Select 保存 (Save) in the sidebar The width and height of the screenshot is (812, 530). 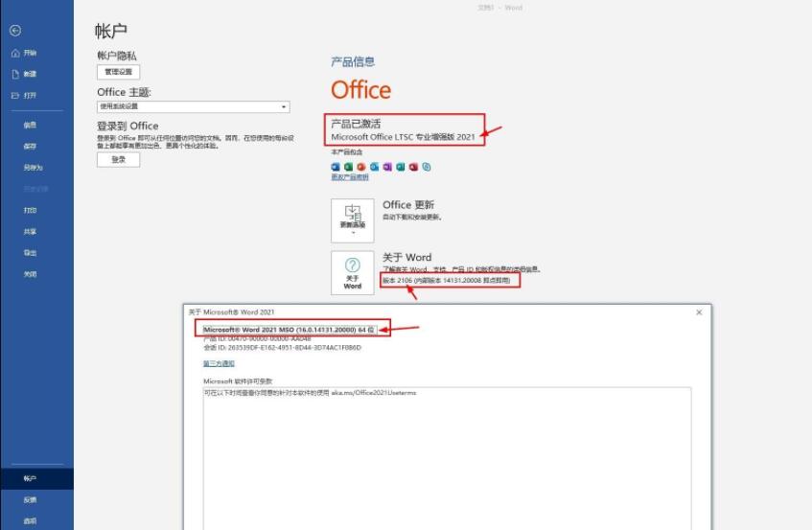tap(30, 146)
